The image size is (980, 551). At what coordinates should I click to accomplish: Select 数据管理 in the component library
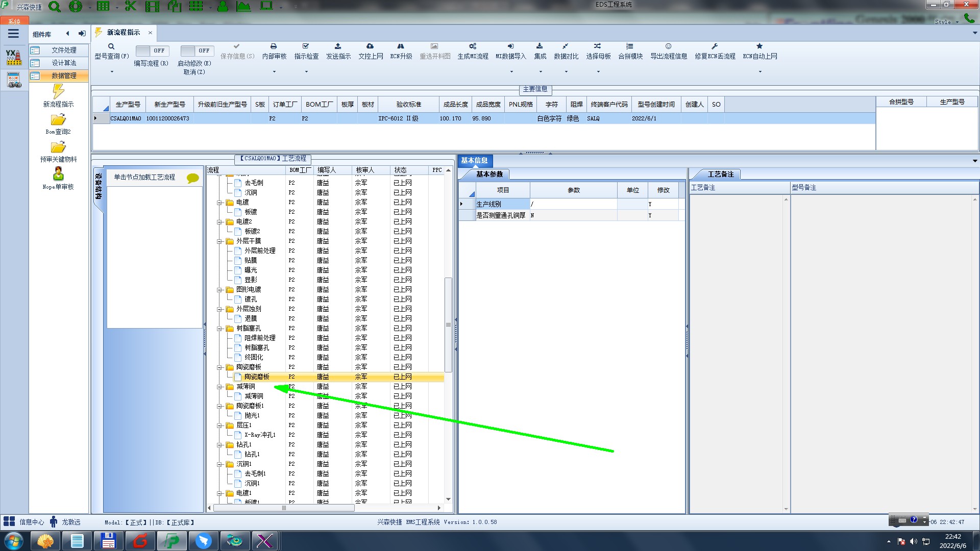[64, 76]
